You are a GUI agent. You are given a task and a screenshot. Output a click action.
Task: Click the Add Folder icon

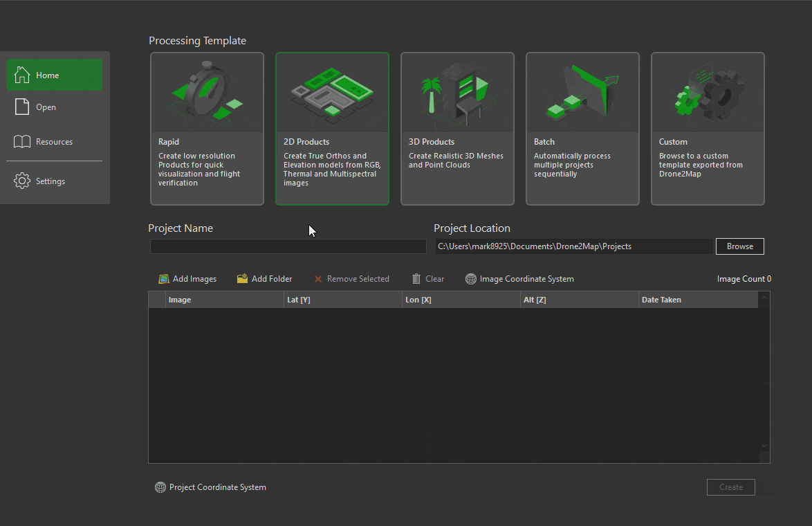[x=242, y=279]
